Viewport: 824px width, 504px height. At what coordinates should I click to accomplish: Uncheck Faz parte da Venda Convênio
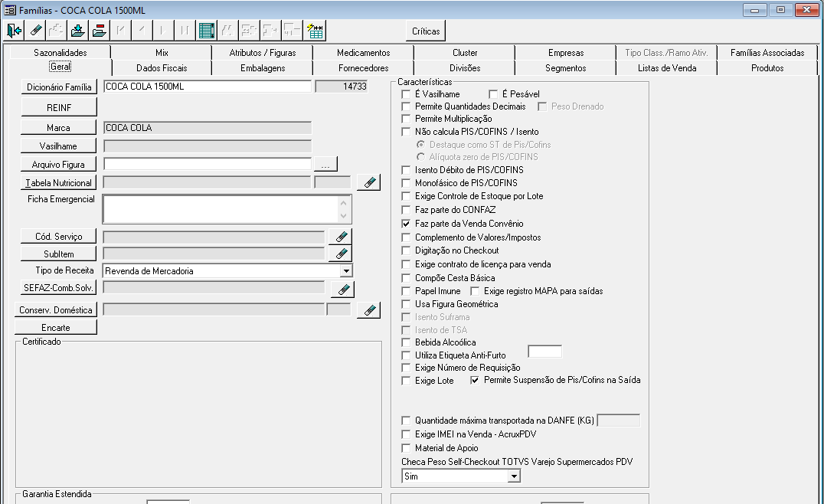point(406,224)
